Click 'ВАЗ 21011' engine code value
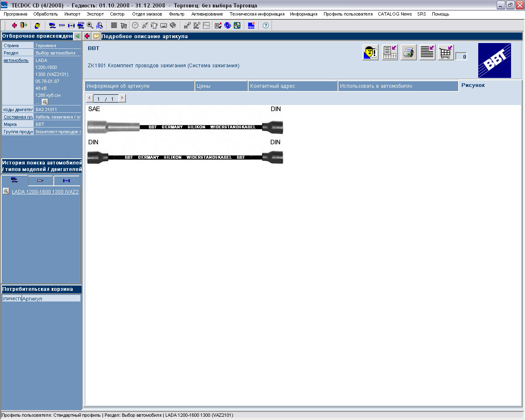525x420 pixels. coord(46,110)
